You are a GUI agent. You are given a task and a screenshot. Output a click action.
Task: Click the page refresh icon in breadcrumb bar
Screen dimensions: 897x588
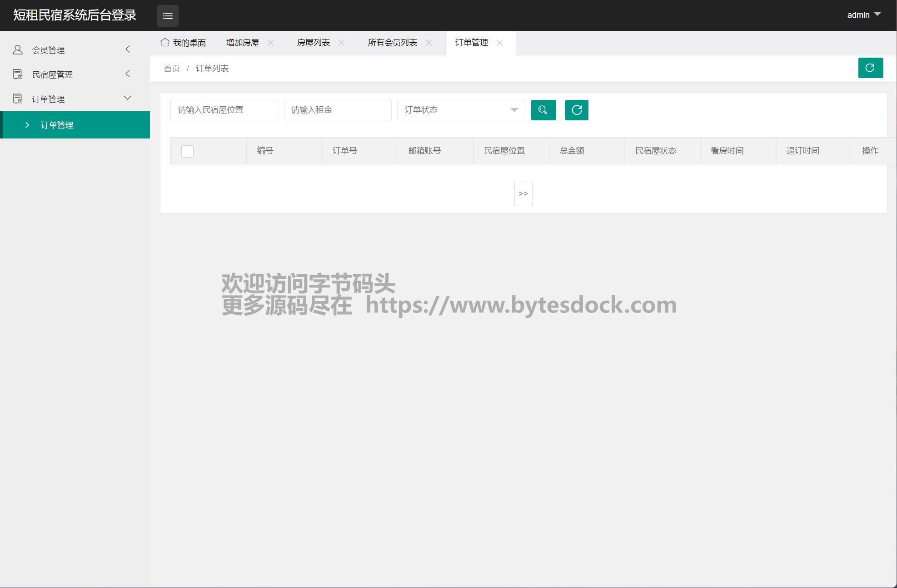870,68
